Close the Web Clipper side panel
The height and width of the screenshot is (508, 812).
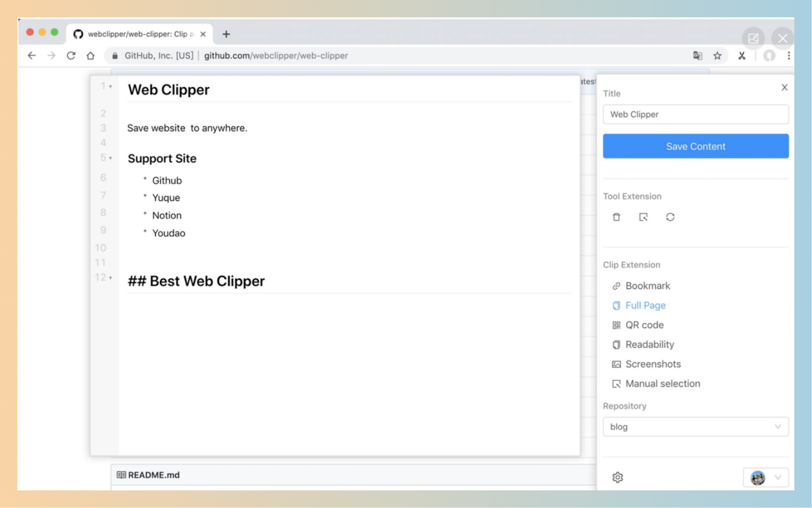click(x=784, y=87)
